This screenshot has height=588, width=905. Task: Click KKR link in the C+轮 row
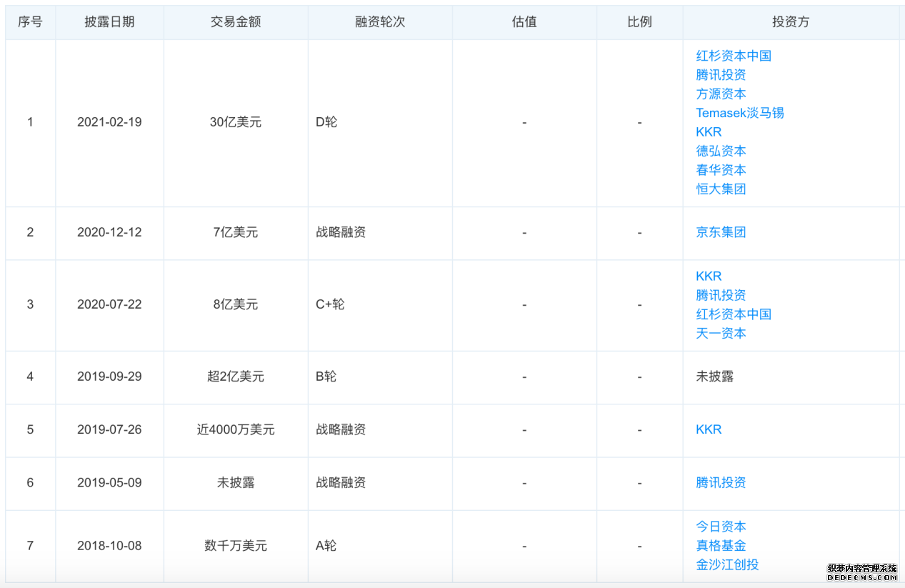(x=709, y=276)
